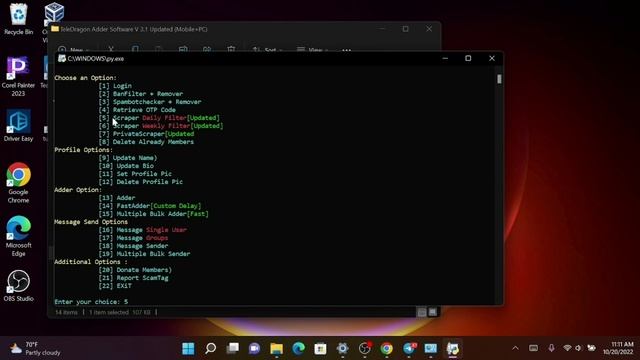The height and width of the screenshot is (360, 640).
Task: Click the '[1] Login' line
Action: 115,86
